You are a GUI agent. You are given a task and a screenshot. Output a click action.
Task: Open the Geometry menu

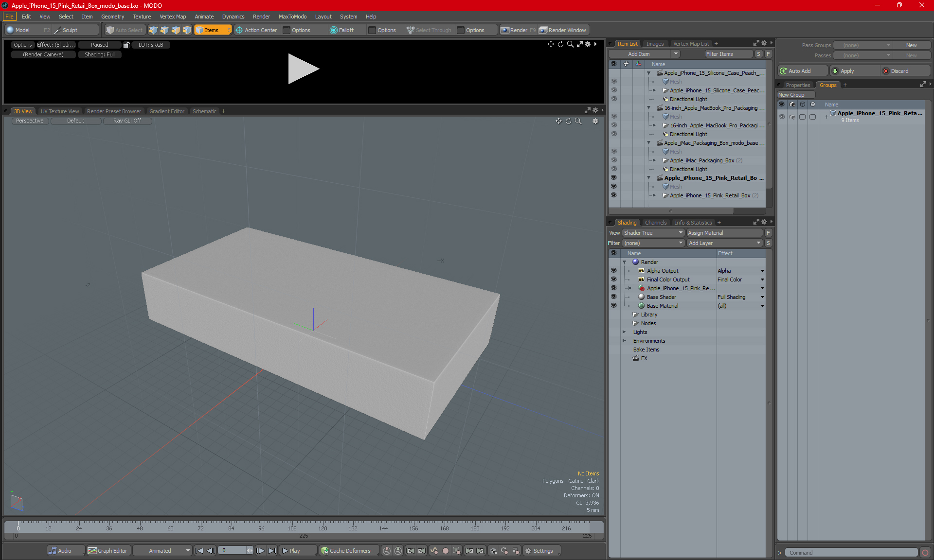tap(112, 17)
